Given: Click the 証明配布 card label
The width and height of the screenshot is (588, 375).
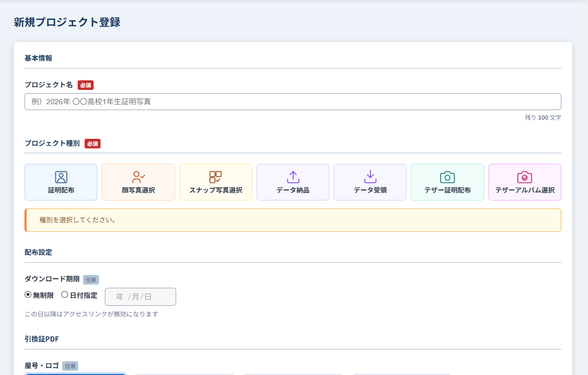Looking at the screenshot, I should pos(61,190).
